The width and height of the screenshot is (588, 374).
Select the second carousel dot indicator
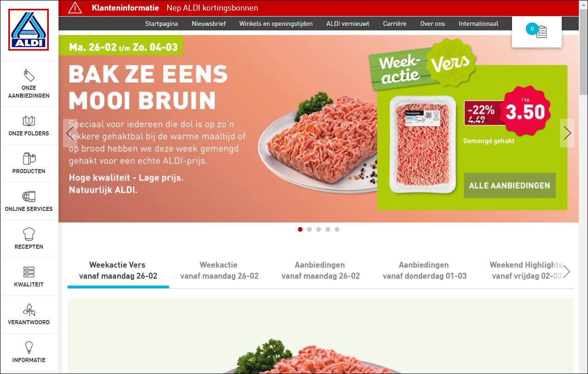pyautogui.click(x=309, y=229)
